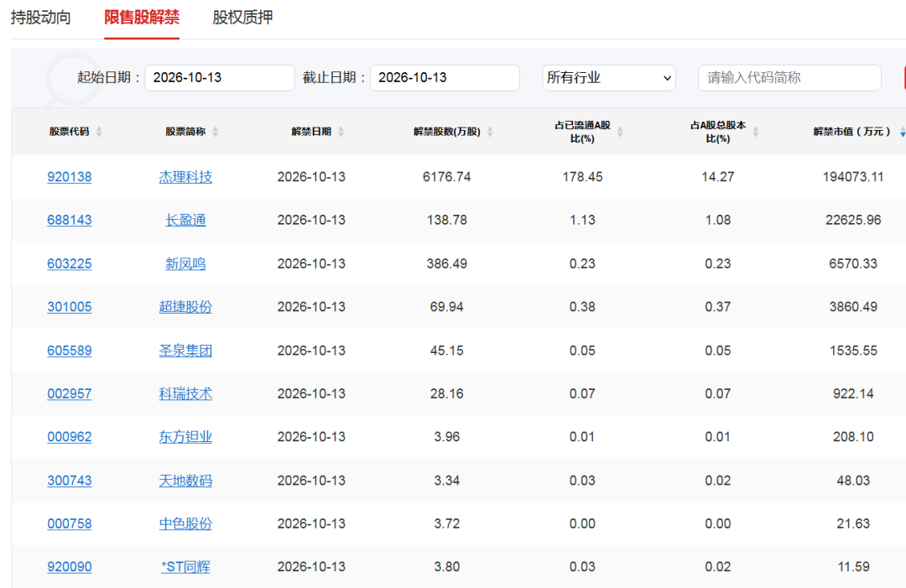This screenshot has width=906, height=588.
Task: Select the 194073.11 market value cell
Action: tap(853, 177)
